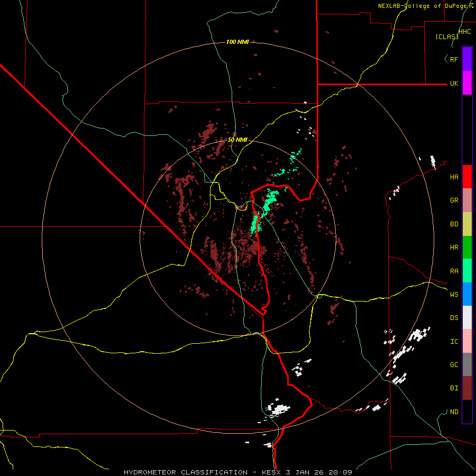Click the BI legend label
The image size is (476, 476).
[x=454, y=388]
